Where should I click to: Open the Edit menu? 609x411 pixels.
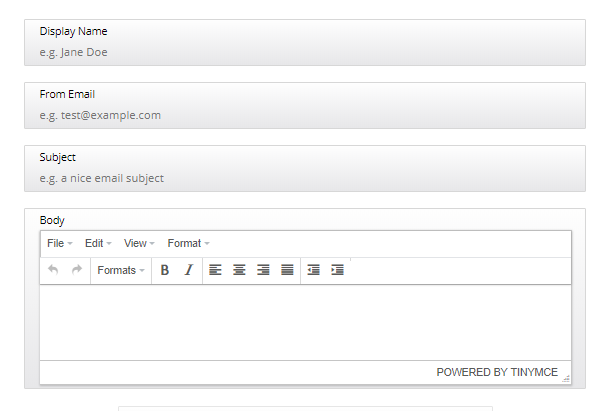pos(98,243)
